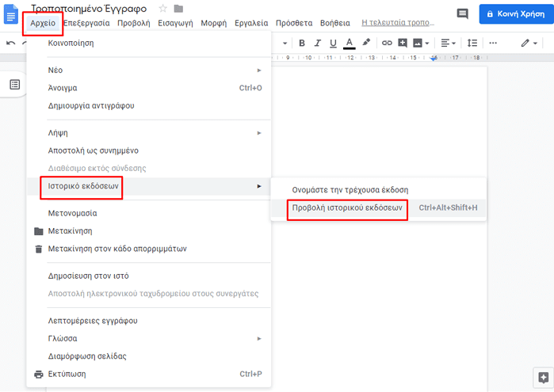
Task: Click the move-to-folder icon beside the title
Action: pos(178,9)
